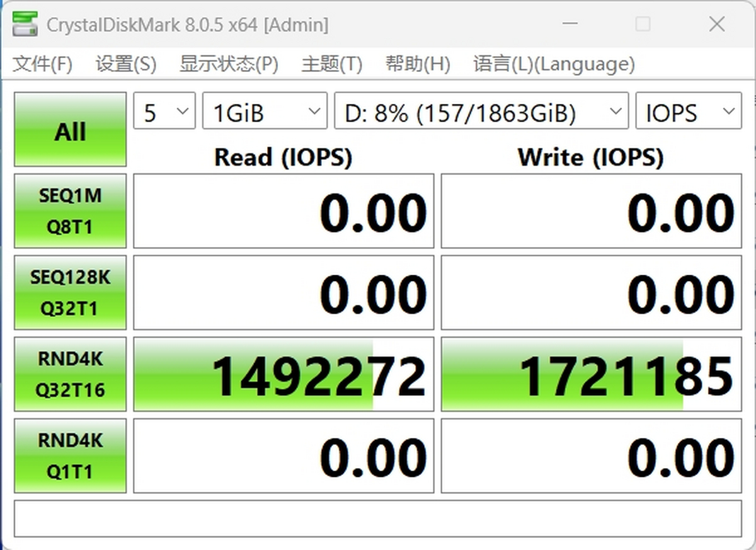The image size is (756, 550).
Task: Launch the RND4K Q32T16 test
Action: (x=70, y=374)
